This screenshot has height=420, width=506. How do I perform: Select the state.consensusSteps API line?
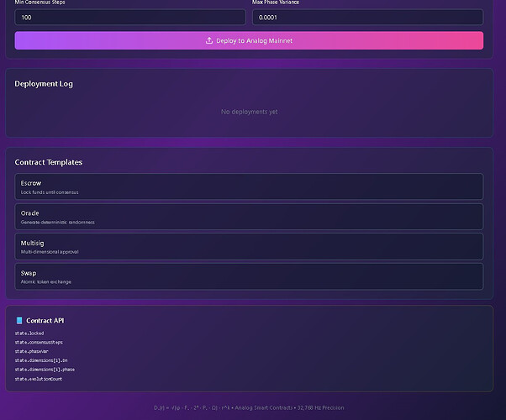pyautogui.click(x=39, y=343)
